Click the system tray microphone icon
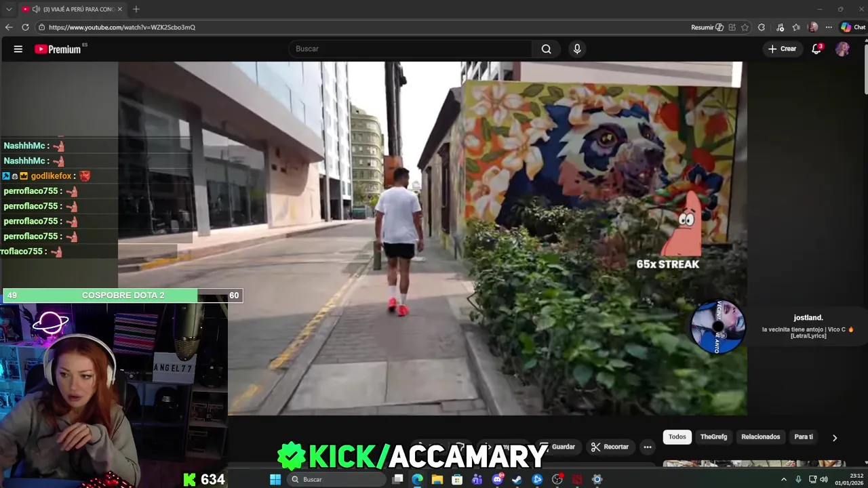The height and width of the screenshot is (488, 868). click(798, 479)
